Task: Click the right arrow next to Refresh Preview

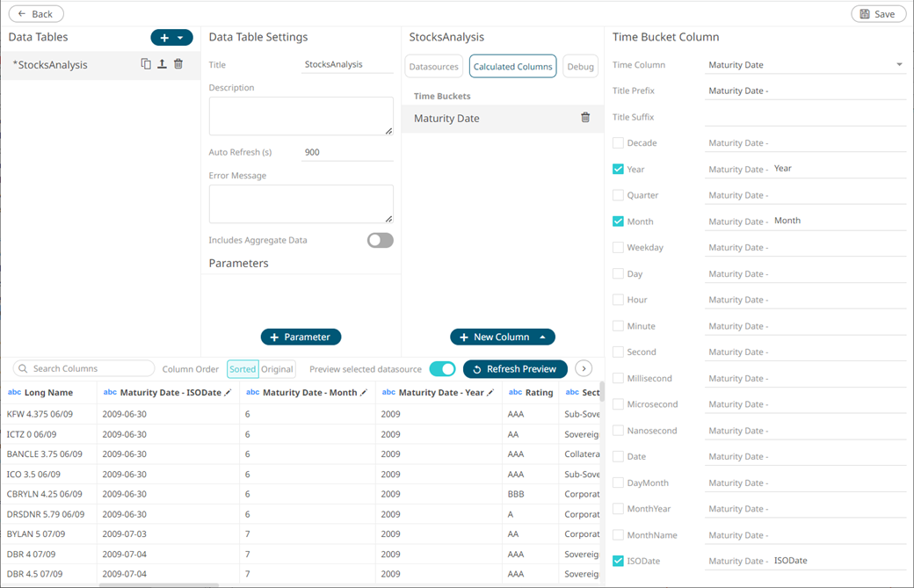Action: 584,369
